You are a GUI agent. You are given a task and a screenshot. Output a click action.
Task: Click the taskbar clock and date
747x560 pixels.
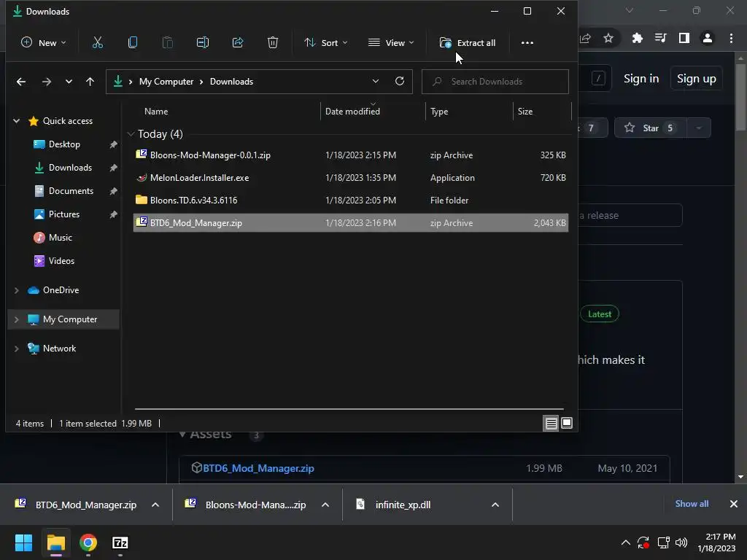(x=716, y=542)
